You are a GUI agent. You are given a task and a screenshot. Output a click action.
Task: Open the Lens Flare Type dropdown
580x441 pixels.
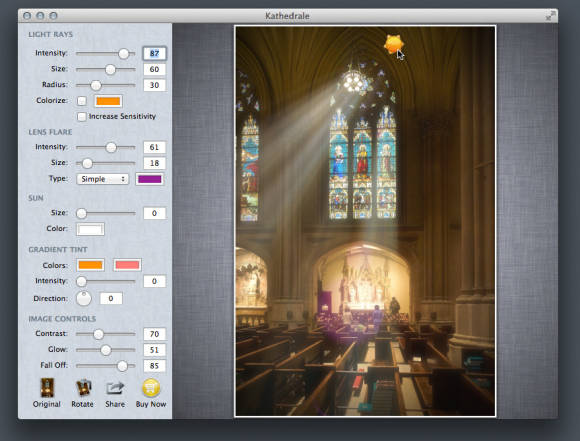point(102,179)
